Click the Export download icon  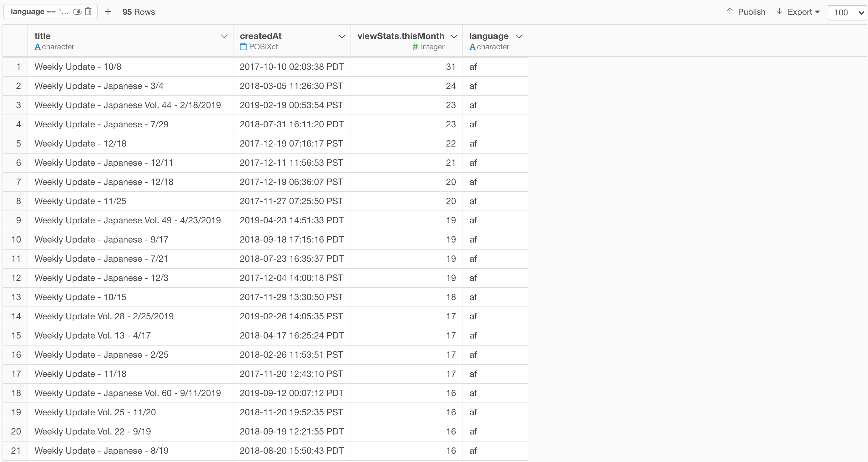779,12
